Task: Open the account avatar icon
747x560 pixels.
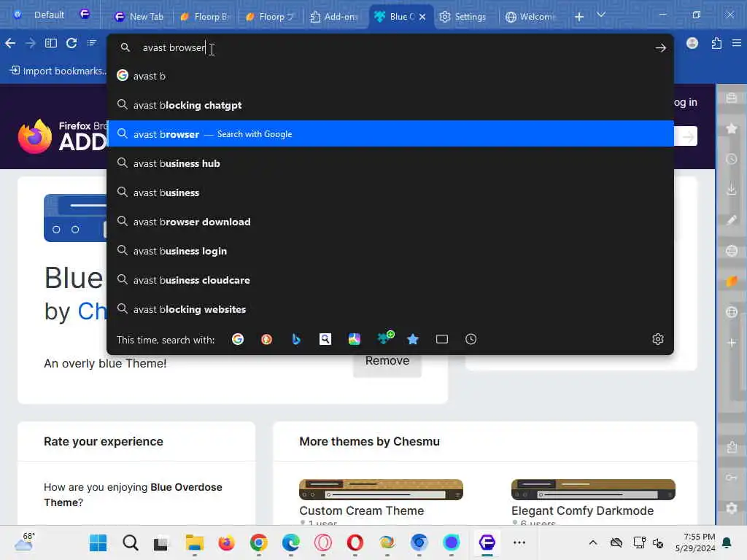Action: click(692, 43)
